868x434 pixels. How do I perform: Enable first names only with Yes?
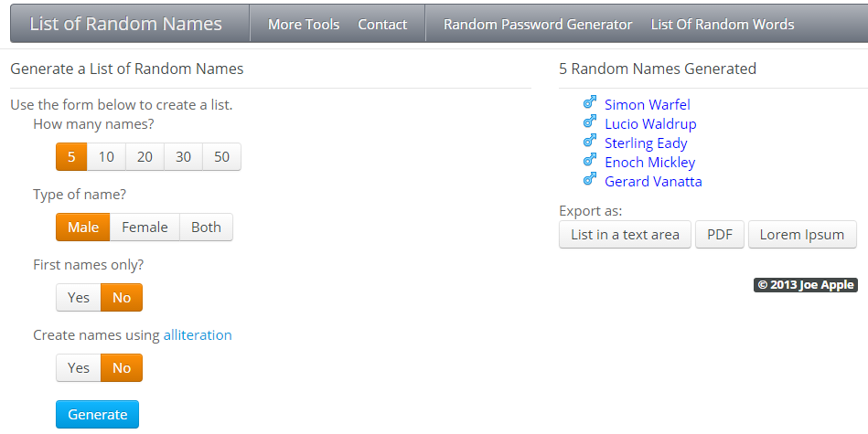(79, 298)
